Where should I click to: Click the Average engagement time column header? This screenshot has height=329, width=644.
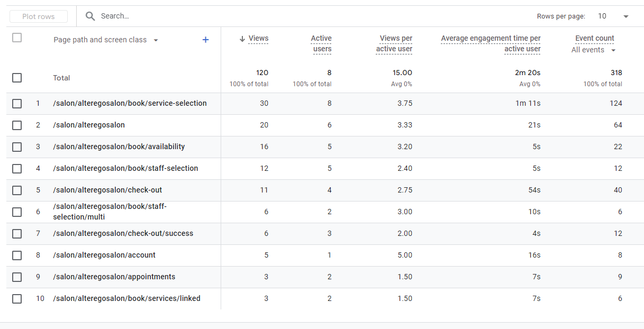coord(491,43)
